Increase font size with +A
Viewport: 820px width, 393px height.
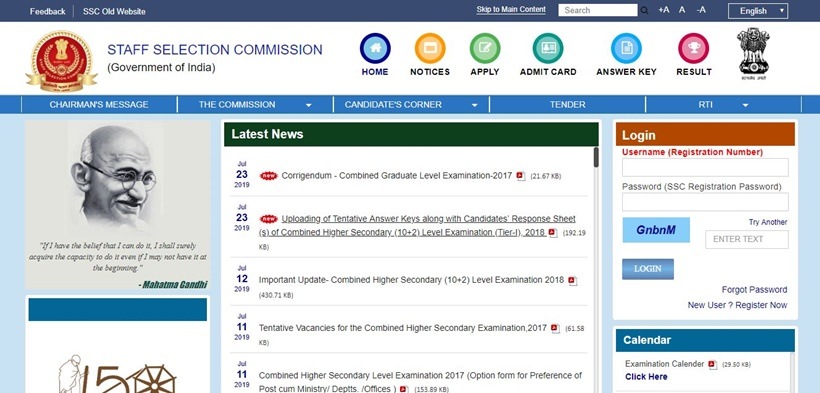[x=664, y=10]
